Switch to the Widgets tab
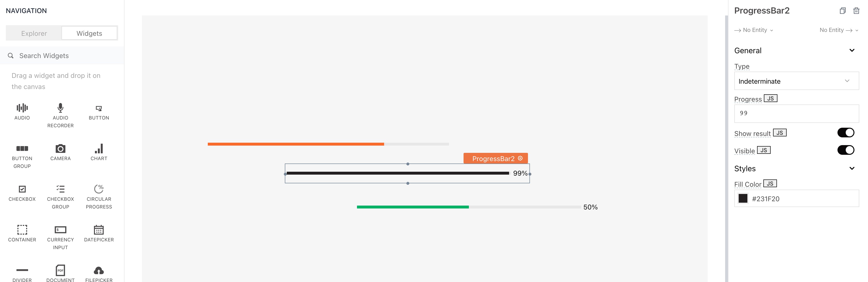868x282 pixels. (89, 33)
